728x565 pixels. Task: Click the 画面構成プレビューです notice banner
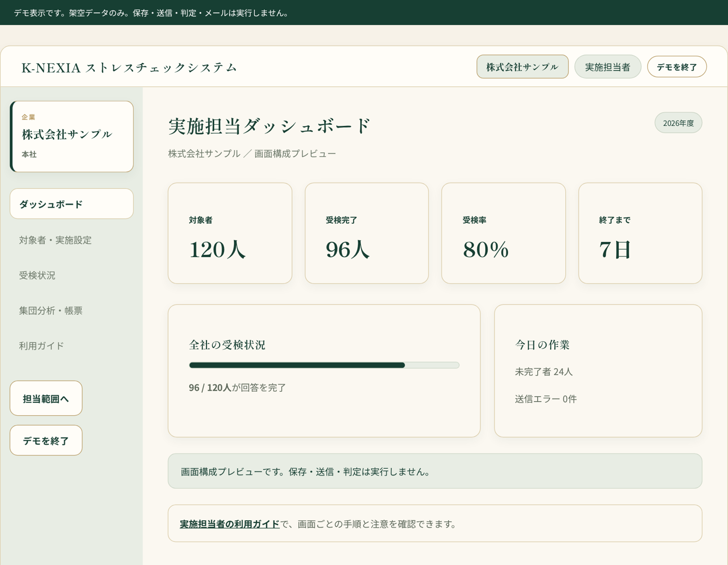435,471
